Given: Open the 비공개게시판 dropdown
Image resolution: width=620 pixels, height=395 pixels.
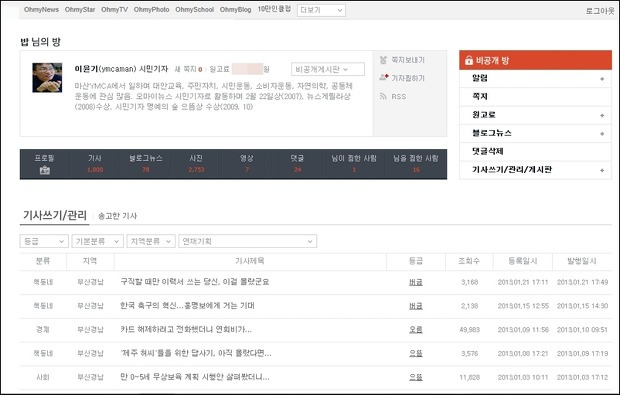Looking at the screenshot, I should [328, 69].
